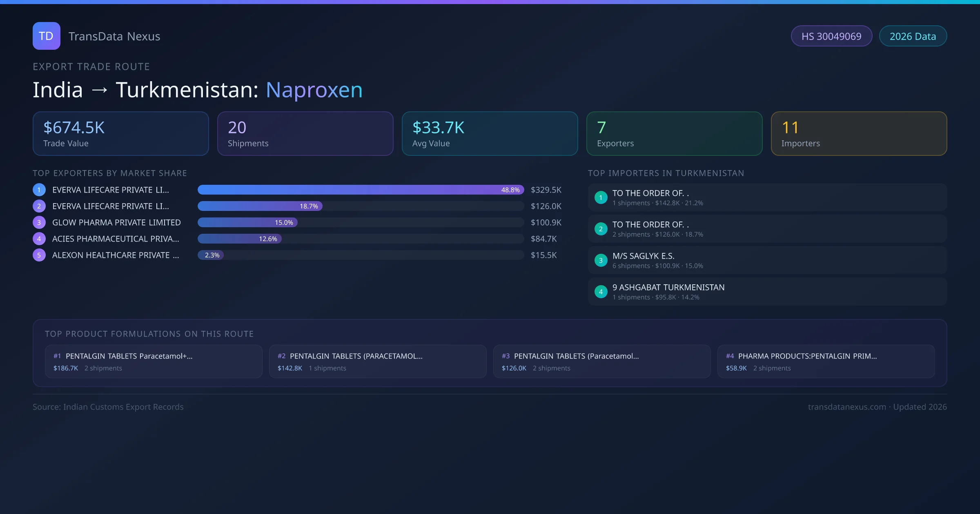Click green rank 3 badge for M/S Saglyk
Viewport: 980px width, 514px height.
click(601, 260)
